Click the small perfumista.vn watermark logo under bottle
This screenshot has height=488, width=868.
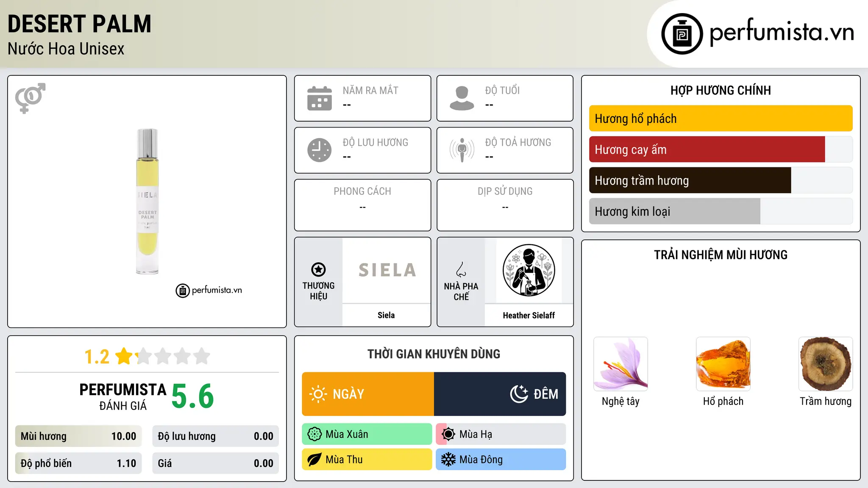(209, 291)
